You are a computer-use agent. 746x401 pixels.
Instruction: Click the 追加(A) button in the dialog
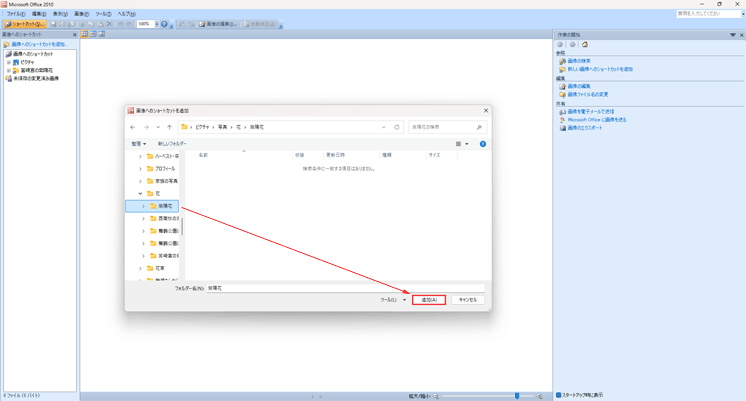[428, 300]
